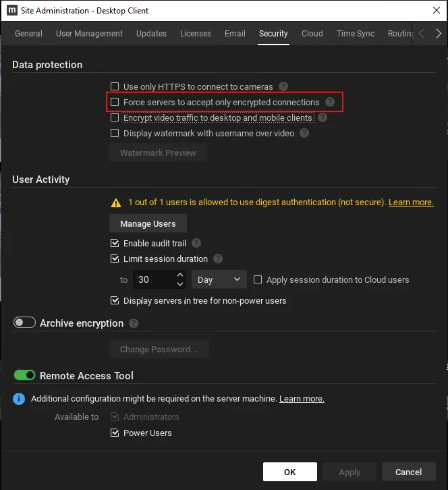Decrease session duration with down arrow
448x490 pixels.
click(180, 283)
